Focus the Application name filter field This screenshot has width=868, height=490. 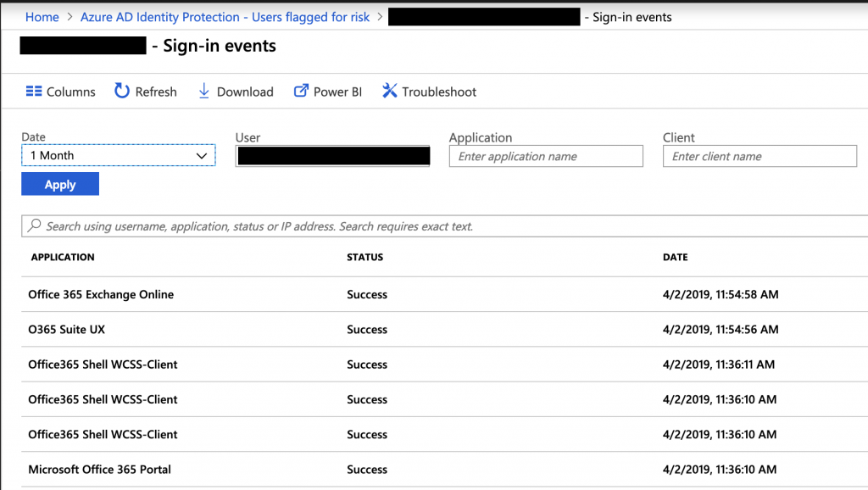point(546,156)
